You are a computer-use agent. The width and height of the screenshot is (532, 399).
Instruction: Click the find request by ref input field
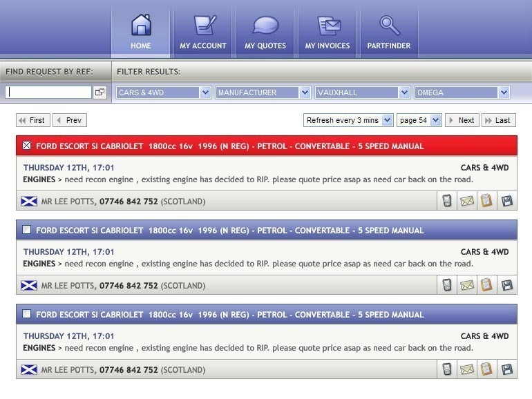click(x=48, y=93)
